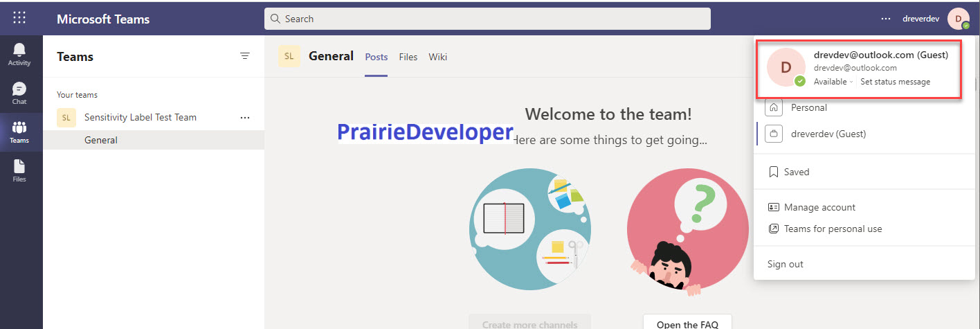Open more options for Sensitivity Label Test Team
Image resolution: width=980 pixels, height=329 pixels.
pyautogui.click(x=245, y=118)
